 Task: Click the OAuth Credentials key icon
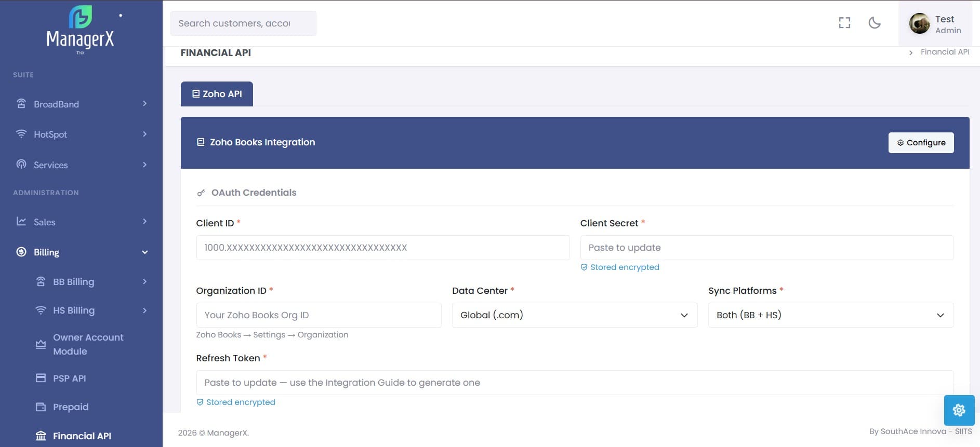(201, 193)
